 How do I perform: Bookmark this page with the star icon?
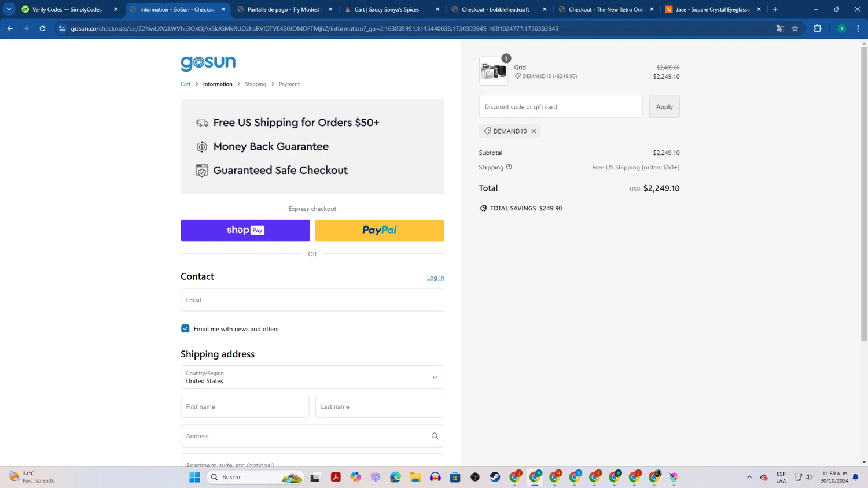pyautogui.click(x=795, y=28)
